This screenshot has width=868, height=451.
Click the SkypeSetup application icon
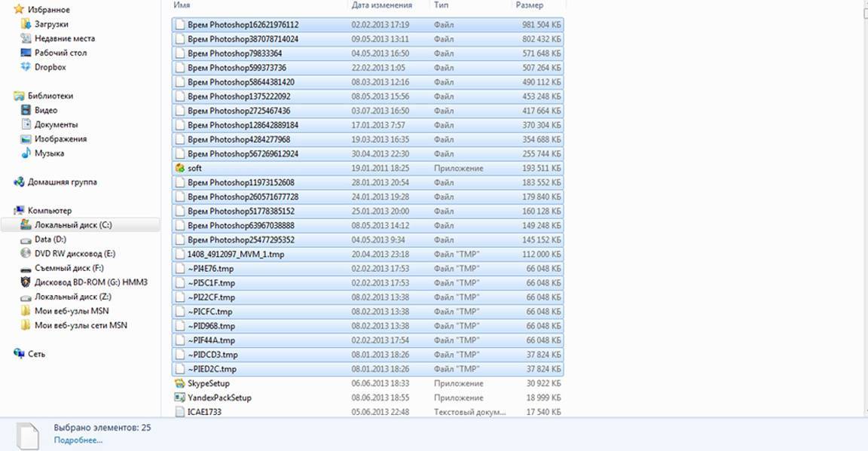[x=179, y=383]
